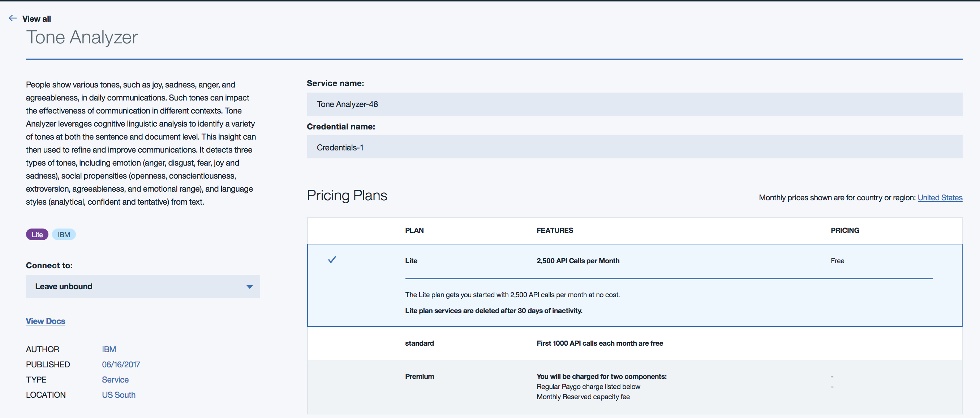The image size is (980, 418).
Task: Click the US South location value
Action: [119, 395]
